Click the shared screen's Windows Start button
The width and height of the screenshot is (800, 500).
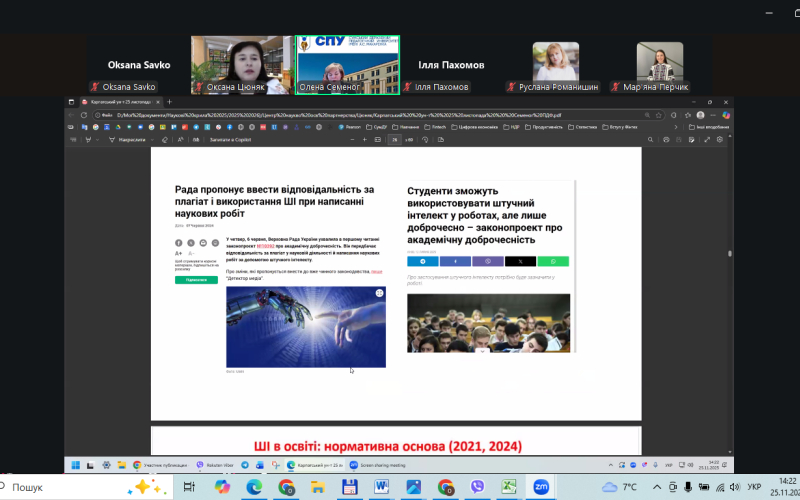(74, 465)
